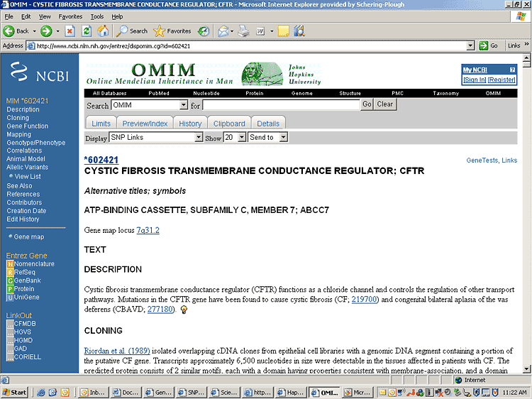This screenshot has width=532, height=399.
Task: Open the Favorites star button
Action: [x=172, y=31]
